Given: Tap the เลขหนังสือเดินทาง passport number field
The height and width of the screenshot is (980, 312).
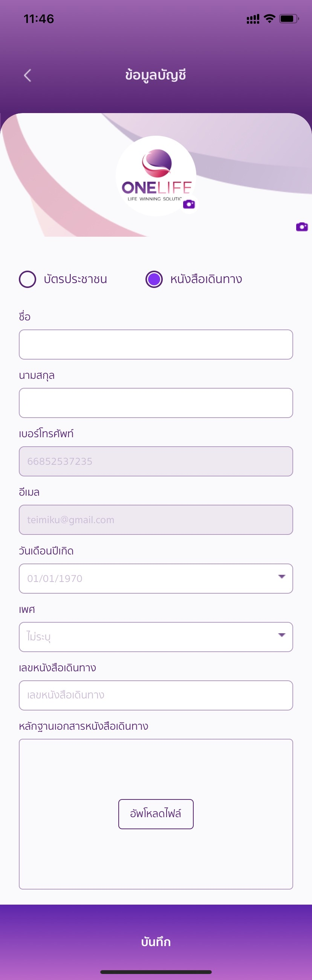Looking at the screenshot, I should 156,695.
